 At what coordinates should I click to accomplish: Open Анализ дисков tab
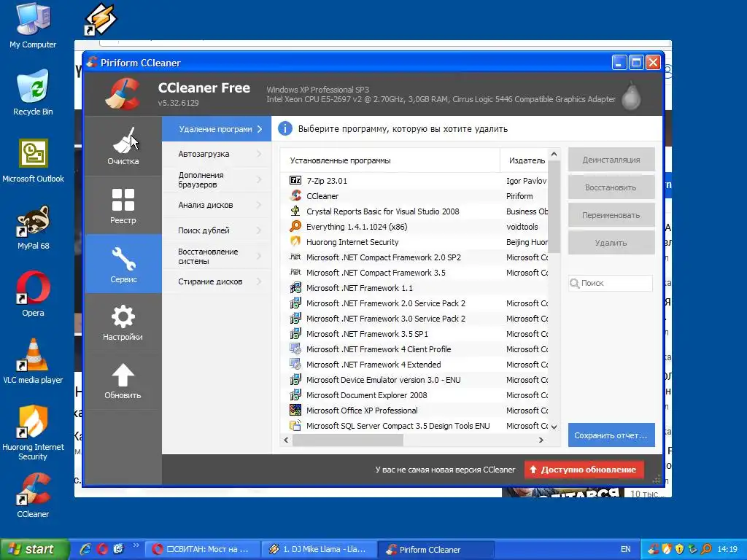click(216, 205)
